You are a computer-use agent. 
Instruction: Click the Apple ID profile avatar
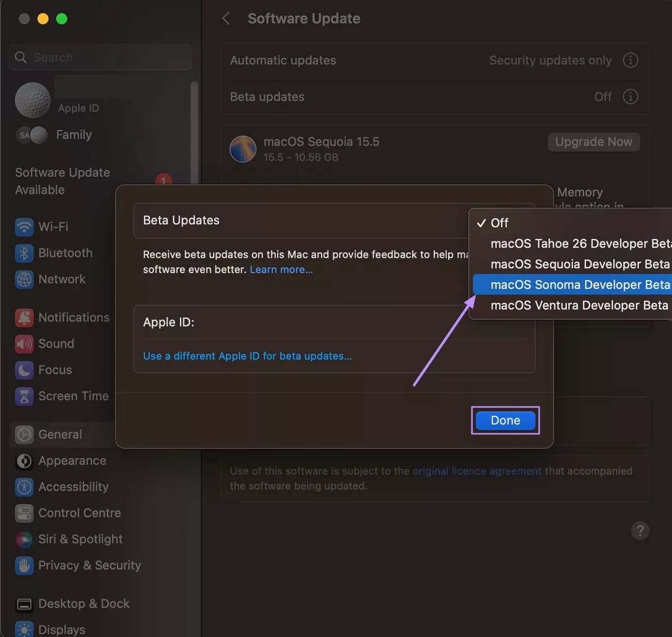33,100
